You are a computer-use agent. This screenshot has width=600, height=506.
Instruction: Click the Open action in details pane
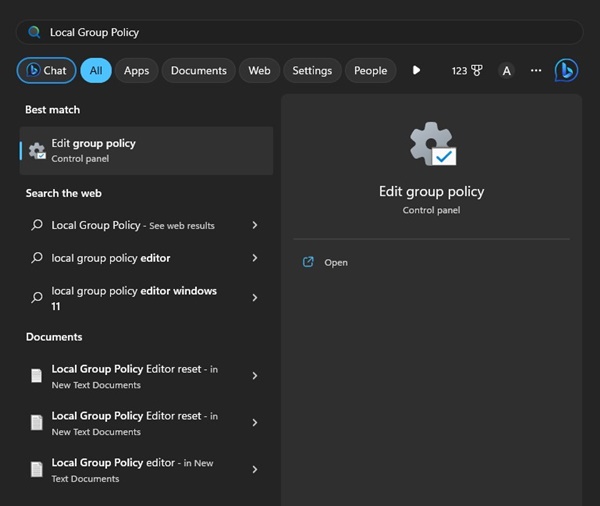[336, 263]
